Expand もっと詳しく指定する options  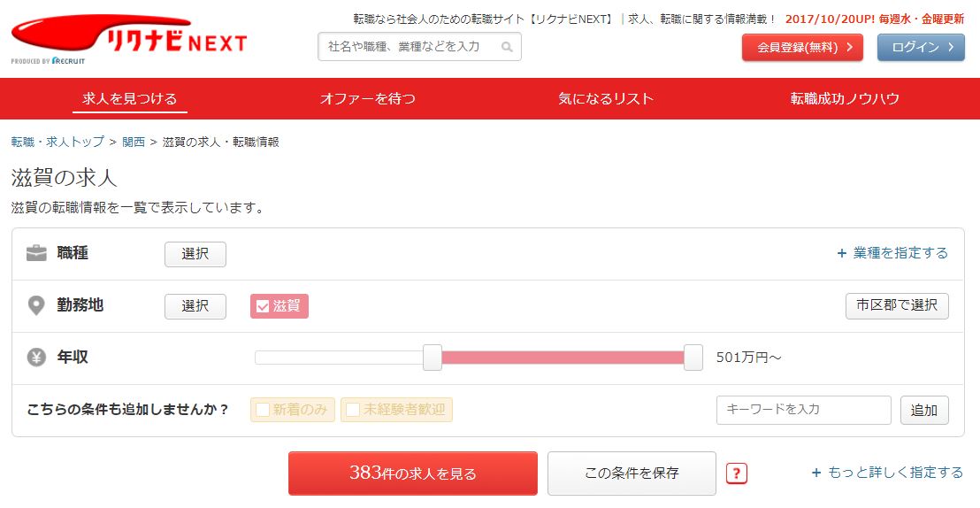(x=887, y=473)
